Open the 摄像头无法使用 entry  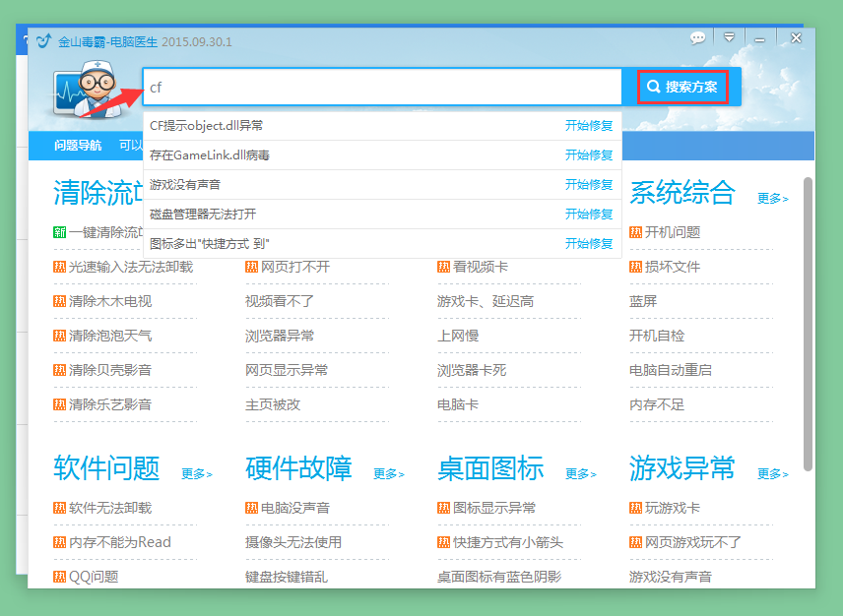pos(293,542)
